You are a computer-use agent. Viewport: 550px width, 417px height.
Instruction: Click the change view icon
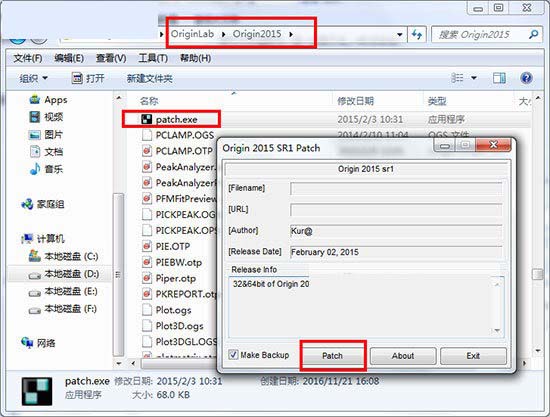pyautogui.click(x=457, y=78)
